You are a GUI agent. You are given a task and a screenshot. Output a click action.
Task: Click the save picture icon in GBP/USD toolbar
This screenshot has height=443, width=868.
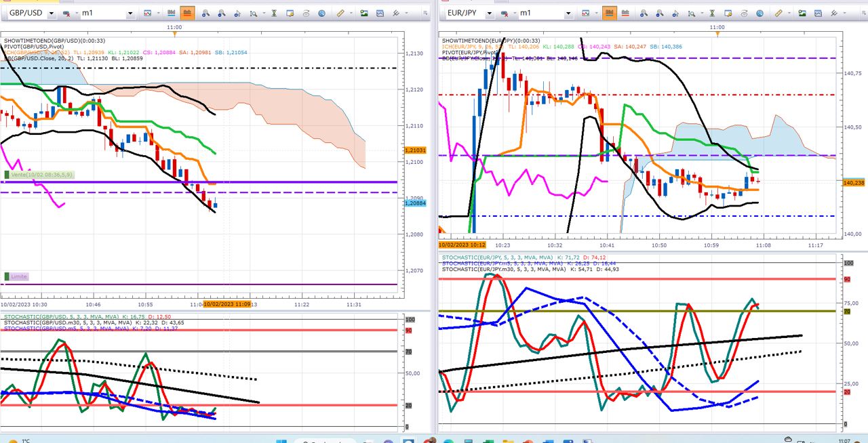click(x=364, y=13)
